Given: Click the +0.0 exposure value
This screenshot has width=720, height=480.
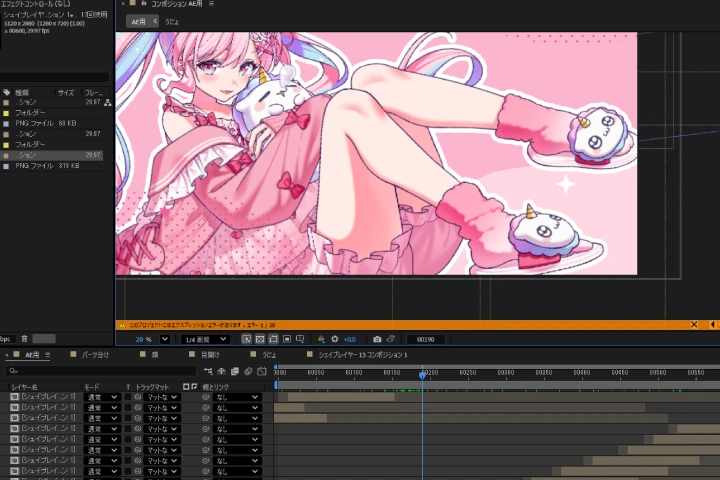Looking at the screenshot, I should click(x=349, y=339).
